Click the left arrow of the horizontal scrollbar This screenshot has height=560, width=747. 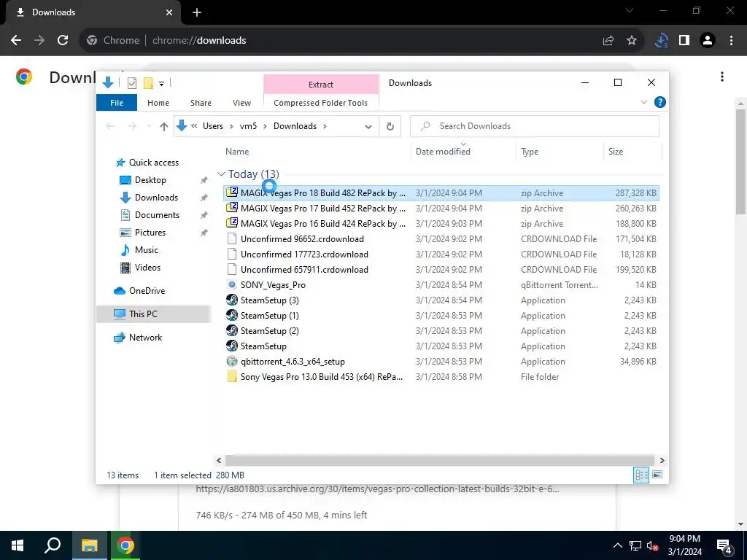pyautogui.click(x=219, y=461)
